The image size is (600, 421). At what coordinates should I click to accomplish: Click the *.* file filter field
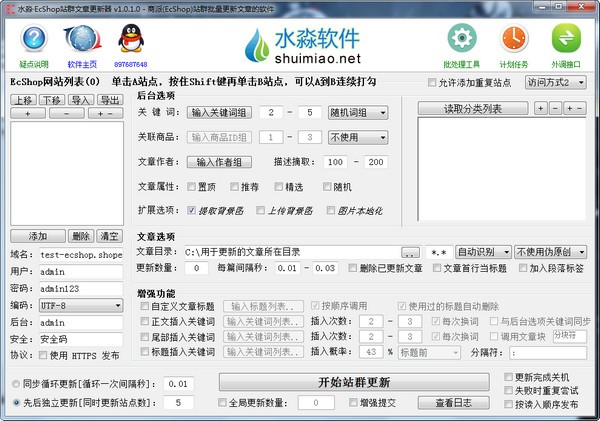pos(439,252)
